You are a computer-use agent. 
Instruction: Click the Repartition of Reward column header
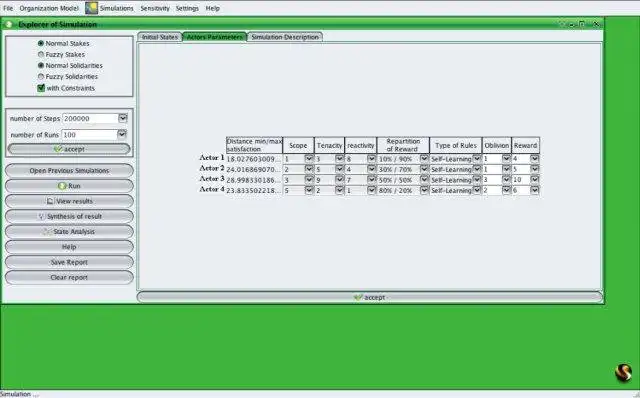coord(403,145)
